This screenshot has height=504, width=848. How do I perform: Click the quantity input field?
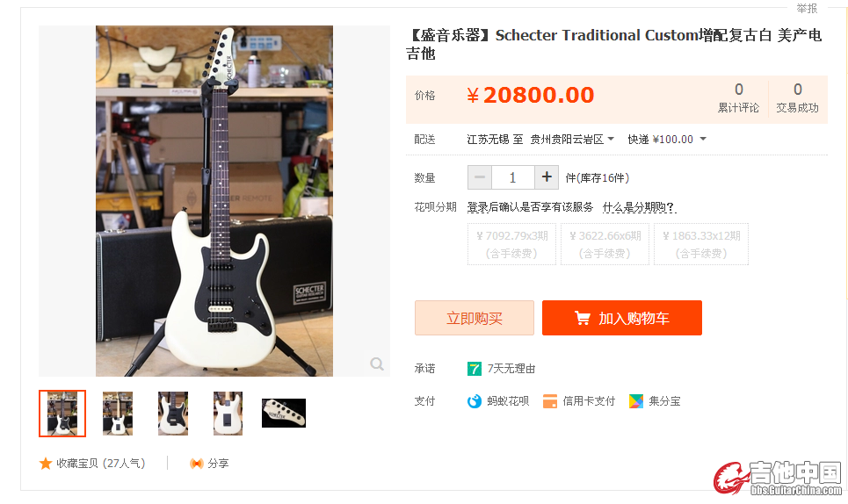(512, 177)
